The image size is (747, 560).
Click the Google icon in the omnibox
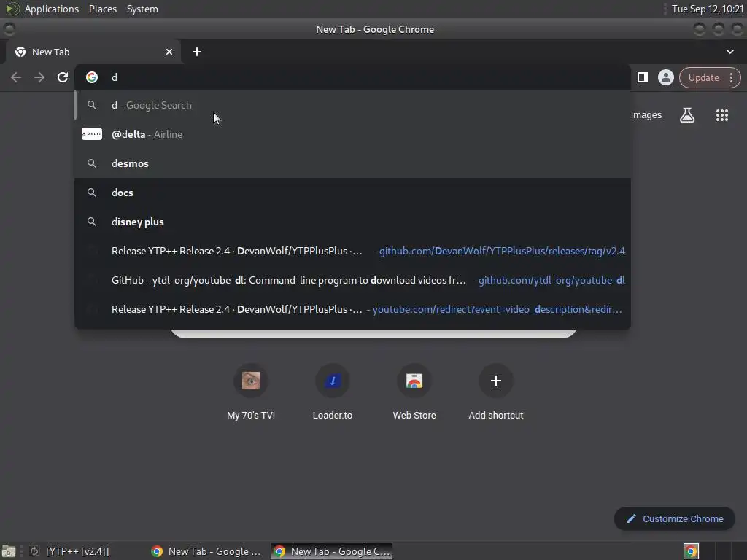tap(92, 77)
